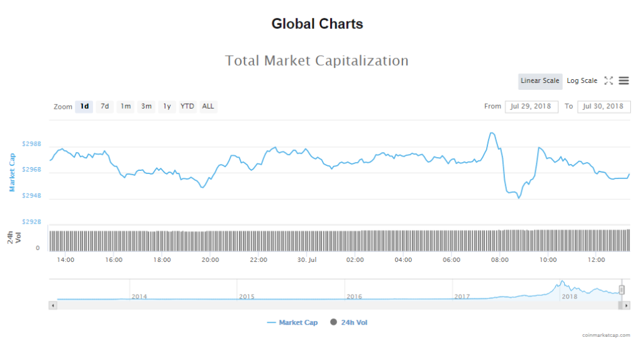Open the chart hamburger menu

(624, 80)
